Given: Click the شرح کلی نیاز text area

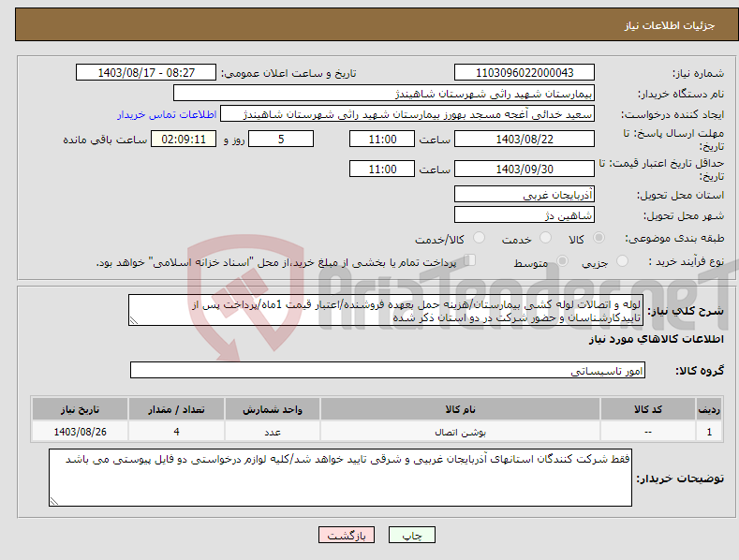Looking at the screenshot, I should click(386, 310).
